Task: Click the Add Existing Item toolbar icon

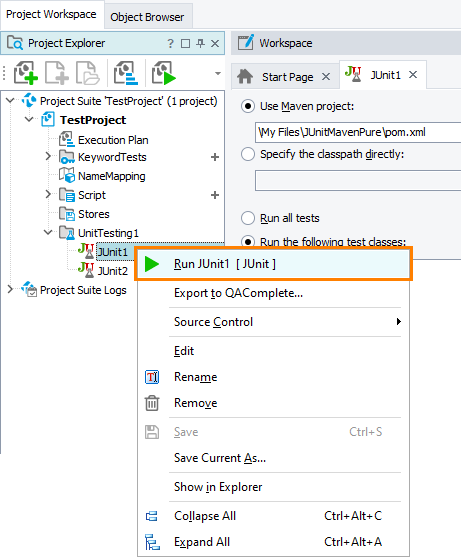Action: coord(87,73)
